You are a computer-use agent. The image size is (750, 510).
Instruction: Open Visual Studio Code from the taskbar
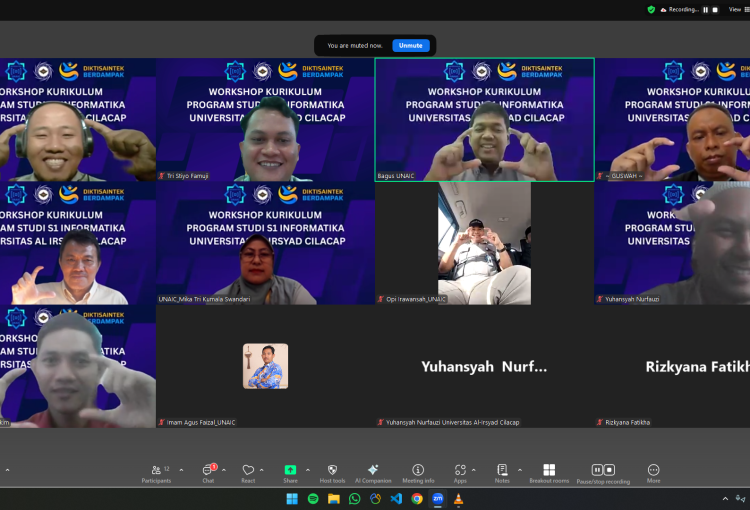tap(396, 499)
